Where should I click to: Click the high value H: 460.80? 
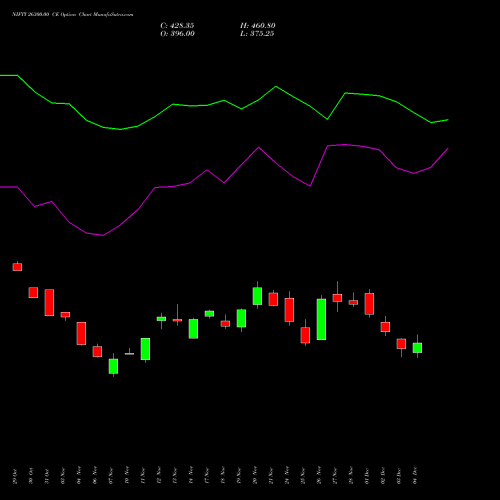[x=258, y=26]
